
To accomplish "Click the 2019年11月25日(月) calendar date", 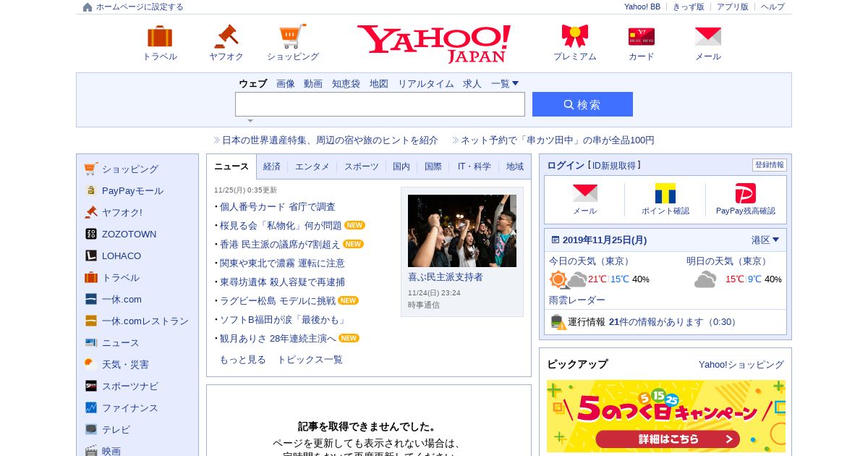I will pos(605,240).
